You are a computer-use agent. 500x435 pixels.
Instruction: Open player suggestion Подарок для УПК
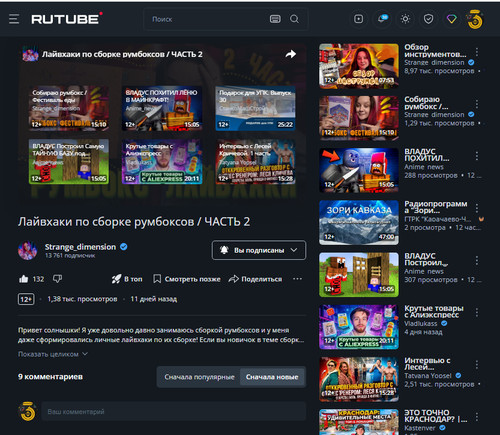[x=255, y=108]
